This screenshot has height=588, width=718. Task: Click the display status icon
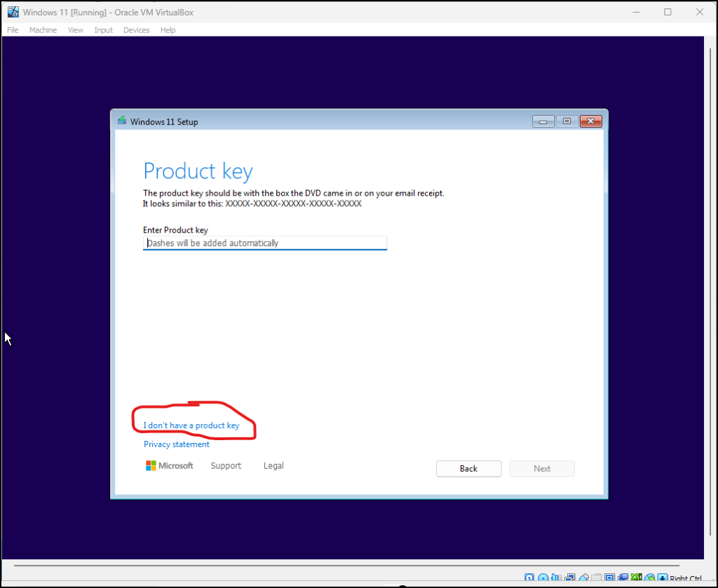[609, 578]
